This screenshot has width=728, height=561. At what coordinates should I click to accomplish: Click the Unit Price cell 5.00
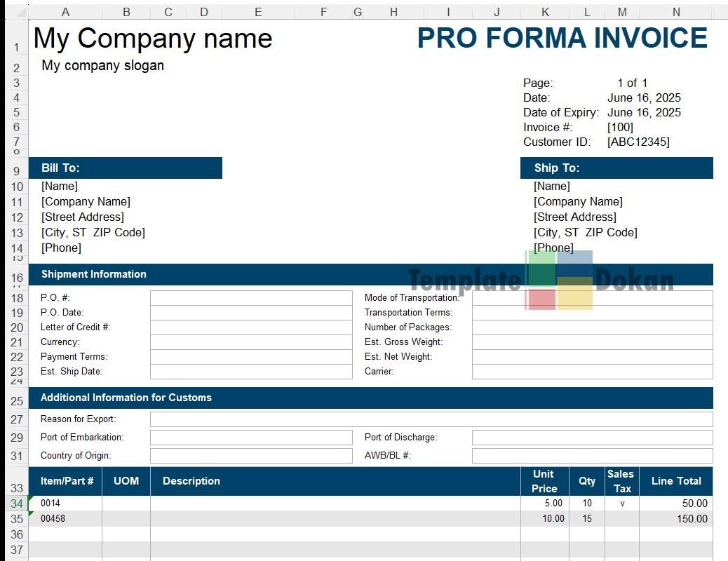click(545, 503)
